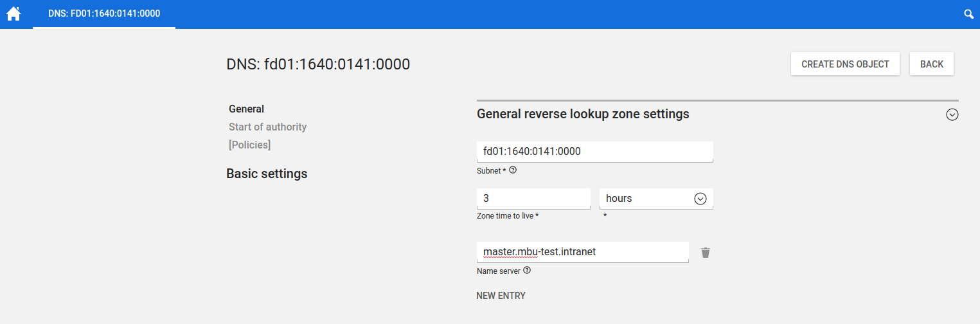Open the hours time unit dropdown
The height and width of the screenshot is (324, 980).
[x=655, y=199]
